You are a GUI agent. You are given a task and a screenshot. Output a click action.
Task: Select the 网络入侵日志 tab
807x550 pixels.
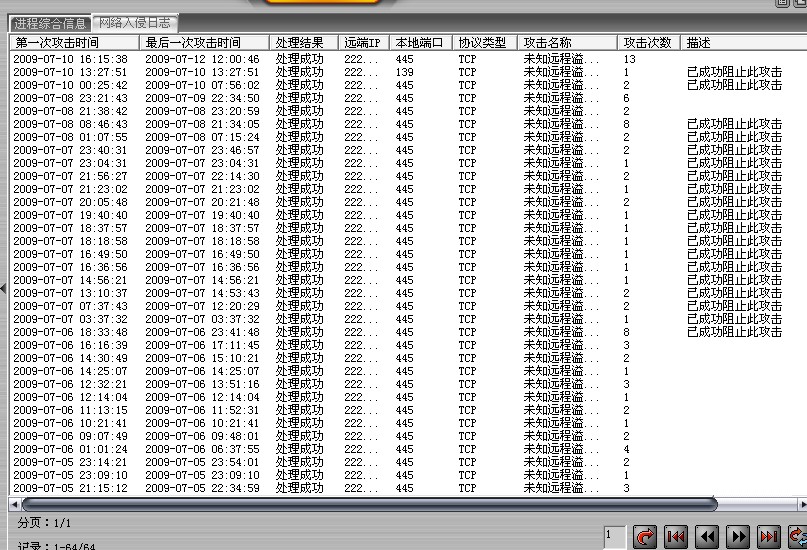click(135, 23)
